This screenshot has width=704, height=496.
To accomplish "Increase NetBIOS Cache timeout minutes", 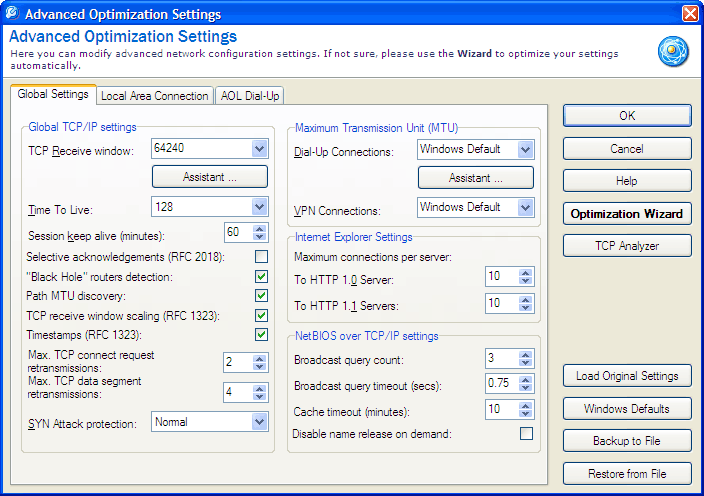I will tap(525, 405).
